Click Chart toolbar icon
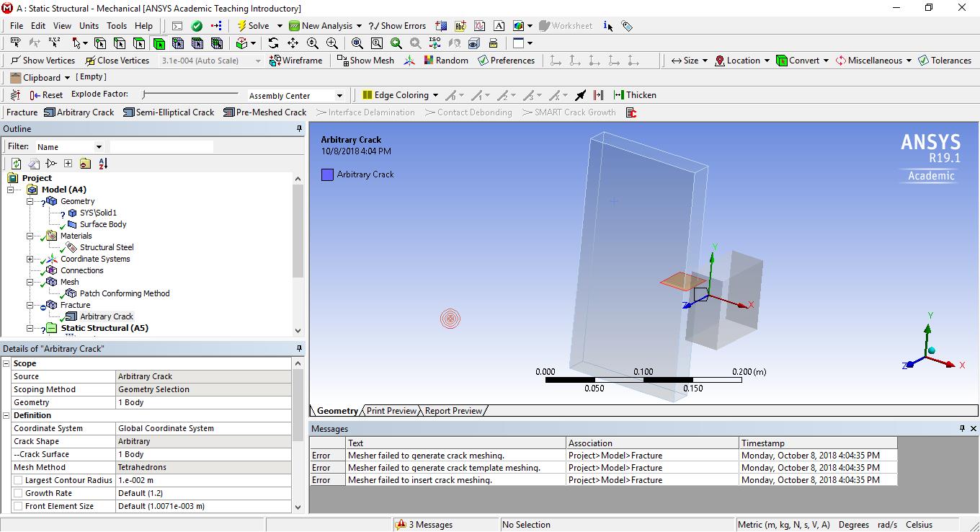980x532 pixels. (480, 25)
